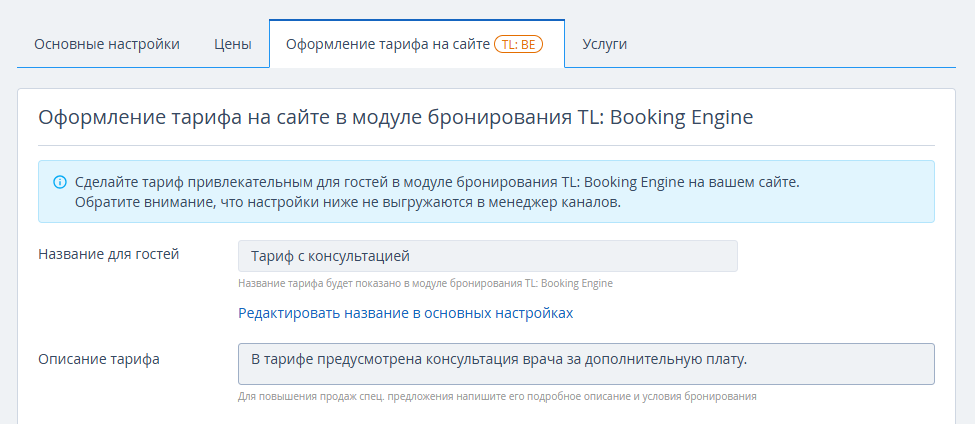975x424 pixels.
Task: Focus the Описание тарифа text area
Action: (x=586, y=364)
